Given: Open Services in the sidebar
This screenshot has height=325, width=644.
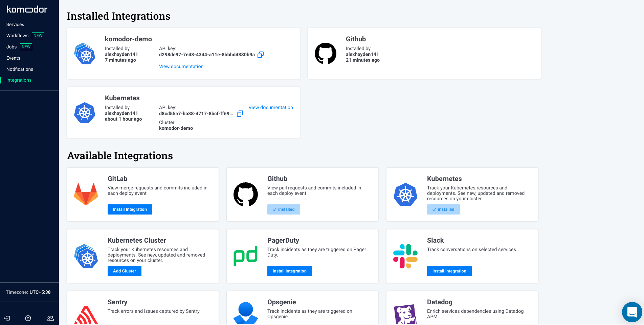Looking at the screenshot, I should [x=15, y=24].
